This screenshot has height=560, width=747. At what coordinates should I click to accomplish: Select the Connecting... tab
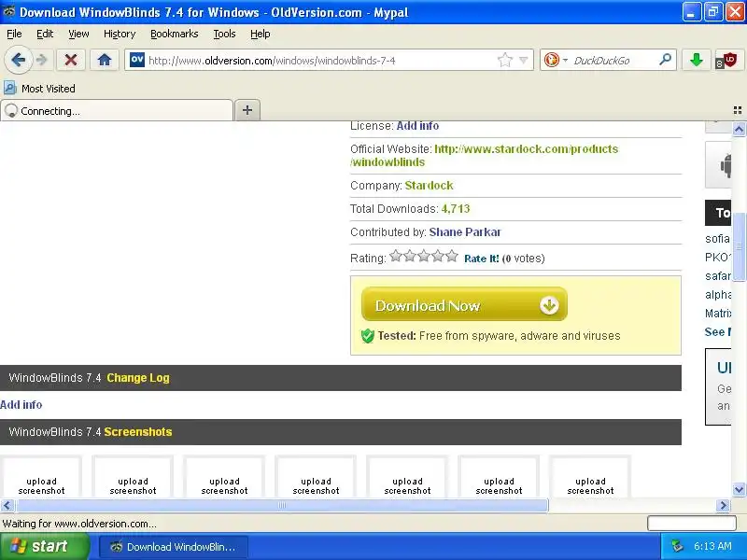[x=117, y=111]
